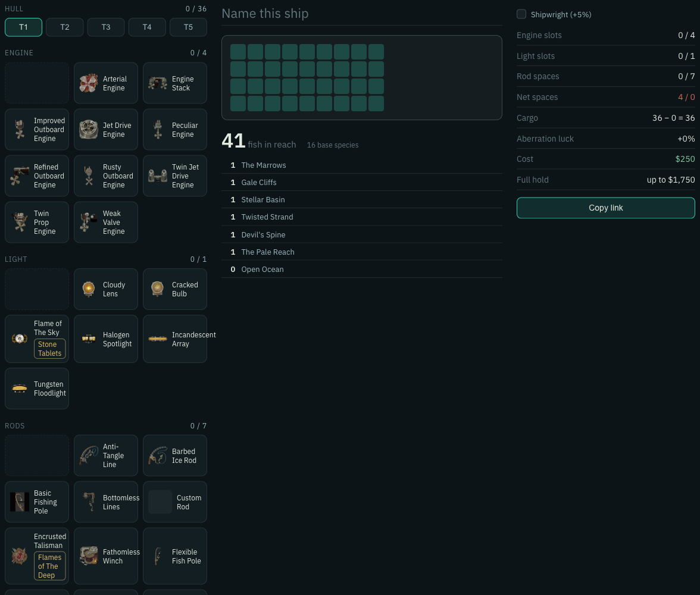Select the Cracked Bulb light icon
The width and height of the screenshot is (700, 595).
click(158, 289)
